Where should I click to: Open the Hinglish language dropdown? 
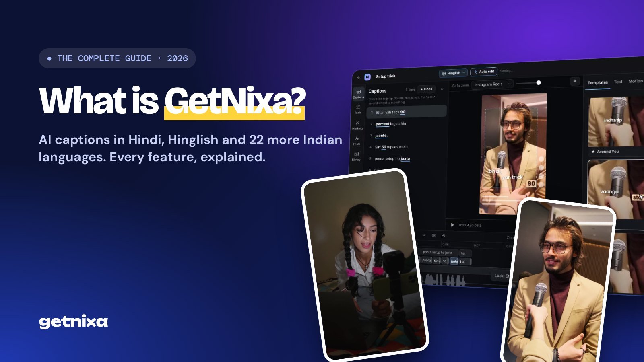pos(453,73)
